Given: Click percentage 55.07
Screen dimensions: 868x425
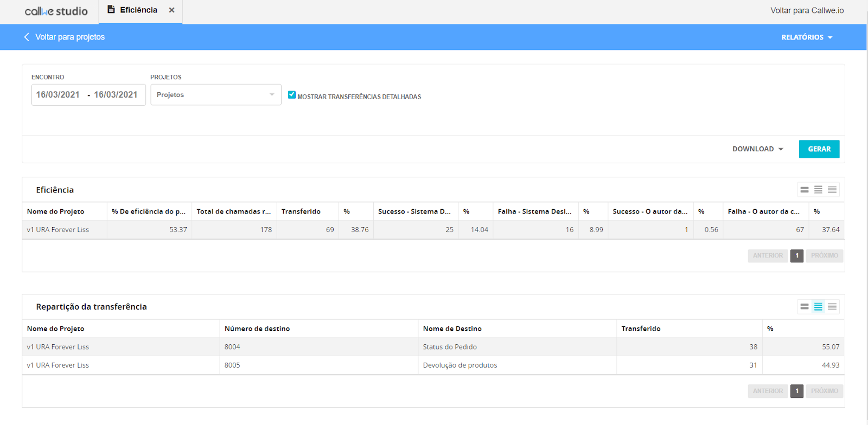Looking at the screenshot, I should coord(831,347).
